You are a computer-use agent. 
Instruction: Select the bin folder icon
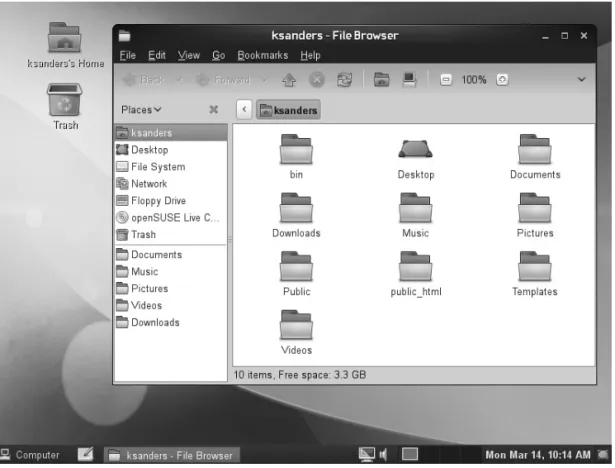pos(297,150)
